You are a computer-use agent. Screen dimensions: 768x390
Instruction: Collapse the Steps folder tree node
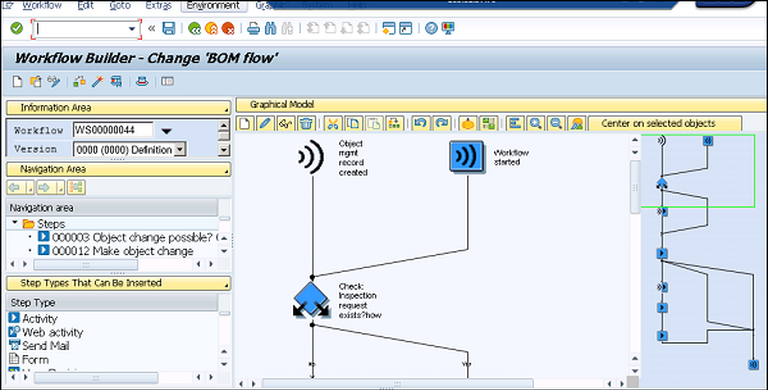15,223
